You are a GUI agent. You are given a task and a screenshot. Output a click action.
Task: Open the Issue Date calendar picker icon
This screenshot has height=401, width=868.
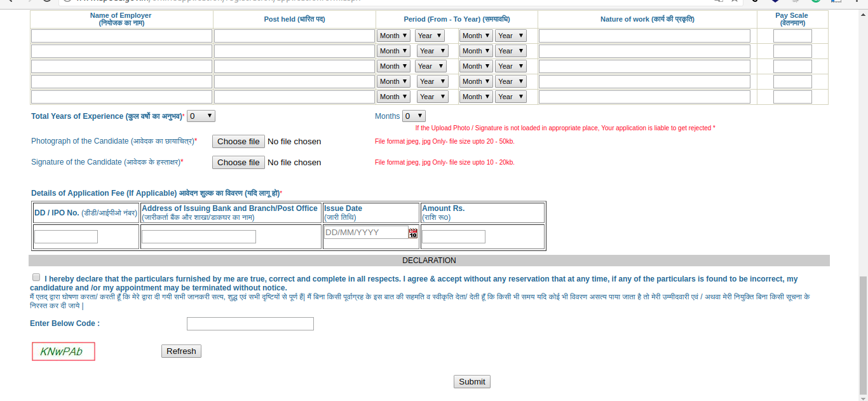(x=413, y=233)
